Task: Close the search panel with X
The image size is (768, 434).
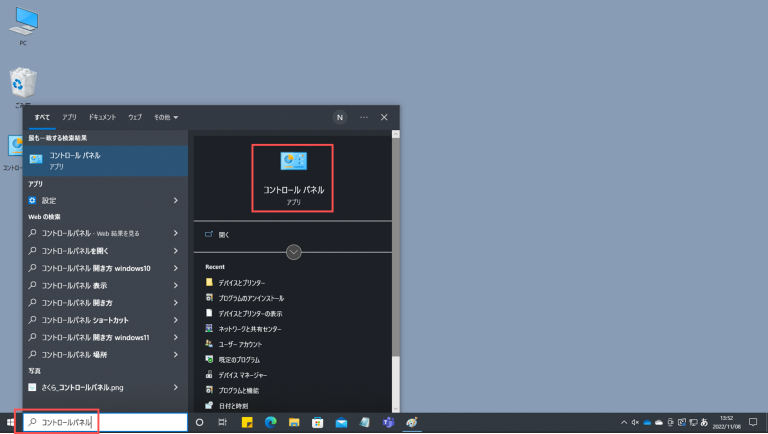Action: (x=384, y=118)
